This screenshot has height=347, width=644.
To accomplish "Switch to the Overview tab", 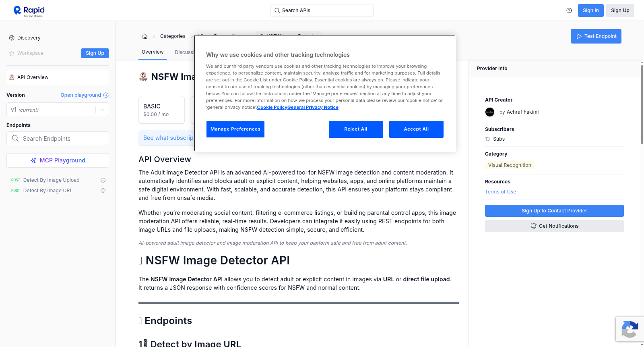I will [153, 52].
